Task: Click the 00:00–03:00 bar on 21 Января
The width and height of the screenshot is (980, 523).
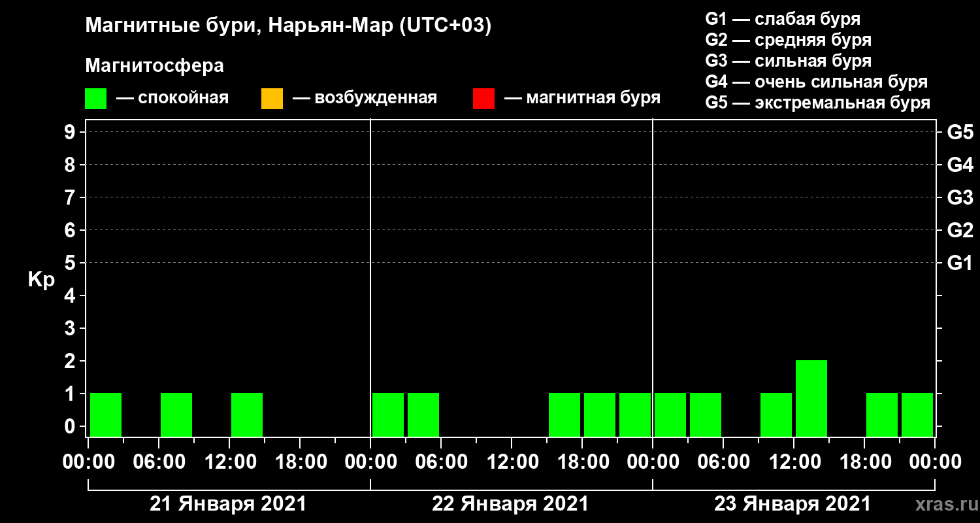Action: click(x=106, y=414)
